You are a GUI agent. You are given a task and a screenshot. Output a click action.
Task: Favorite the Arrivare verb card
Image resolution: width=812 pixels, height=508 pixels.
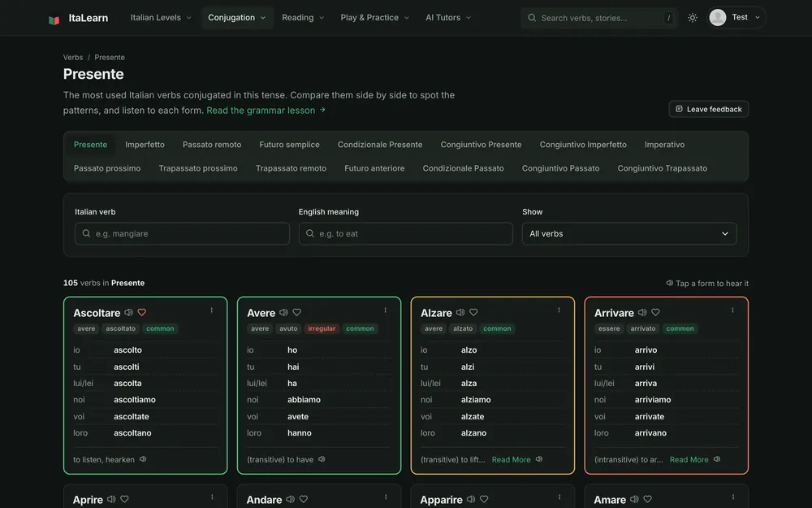(655, 313)
